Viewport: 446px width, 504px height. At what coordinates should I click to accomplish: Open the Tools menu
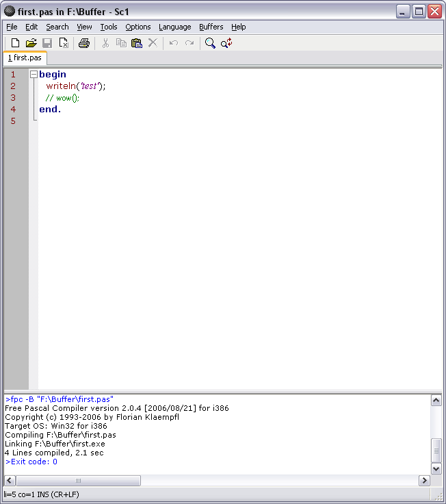[x=108, y=27]
